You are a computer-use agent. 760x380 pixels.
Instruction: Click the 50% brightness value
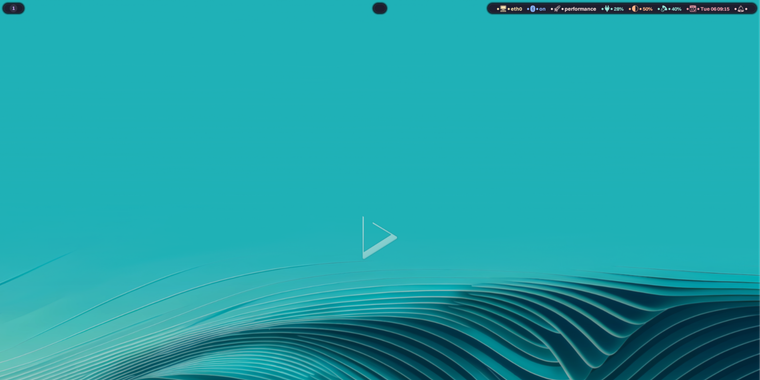point(648,9)
